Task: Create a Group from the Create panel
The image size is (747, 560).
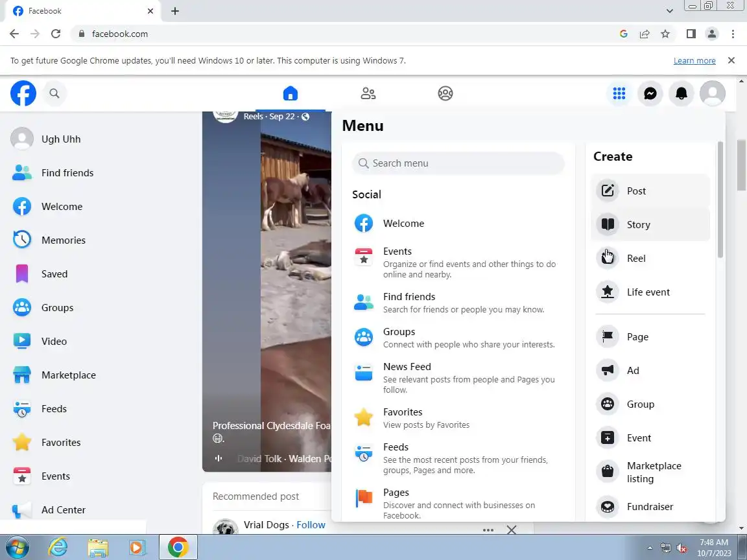Action: pyautogui.click(x=650, y=404)
